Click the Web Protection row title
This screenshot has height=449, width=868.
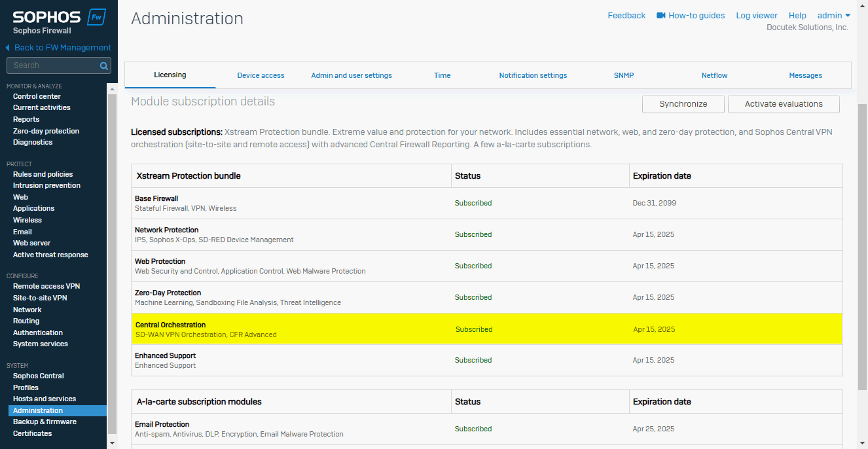tap(160, 261)
